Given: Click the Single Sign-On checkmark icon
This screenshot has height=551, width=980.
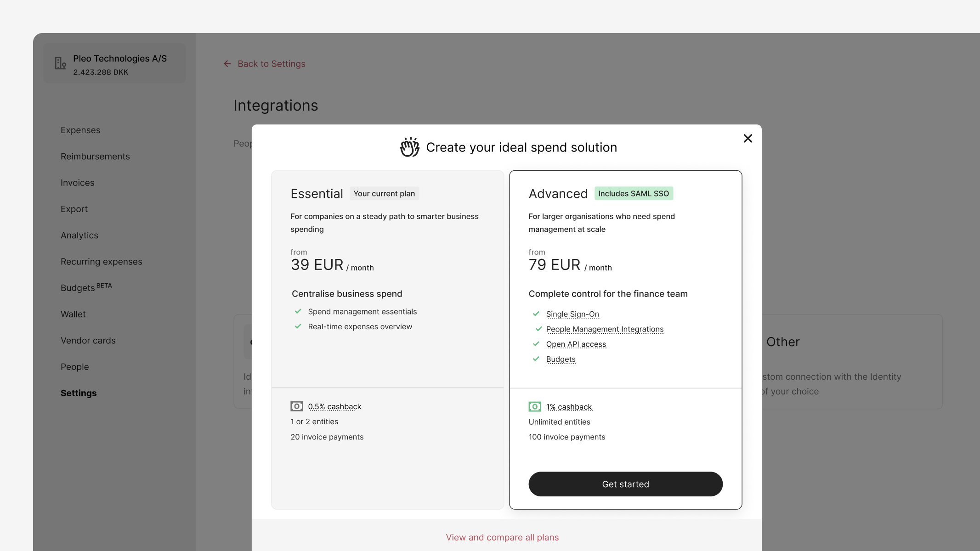Looking at the screenshot, I should [x=536, y=314].
